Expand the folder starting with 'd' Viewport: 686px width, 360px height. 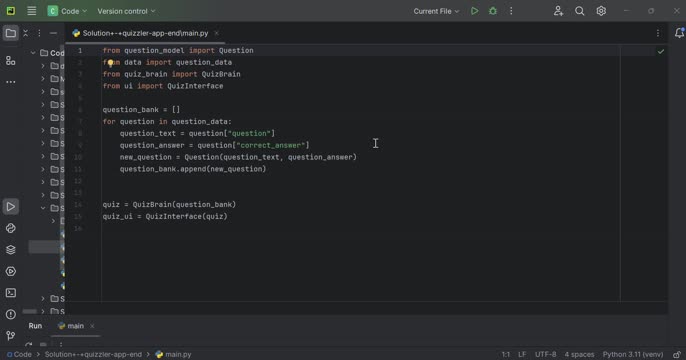coord(43,66)
